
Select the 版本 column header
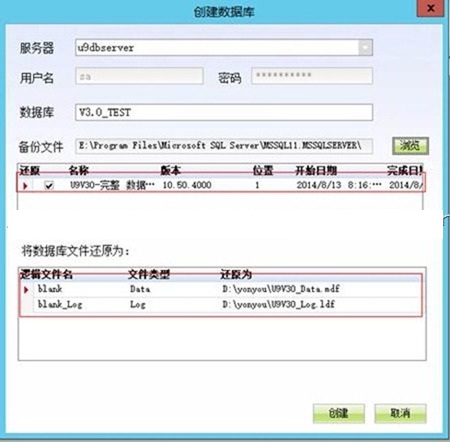(171, 170)
